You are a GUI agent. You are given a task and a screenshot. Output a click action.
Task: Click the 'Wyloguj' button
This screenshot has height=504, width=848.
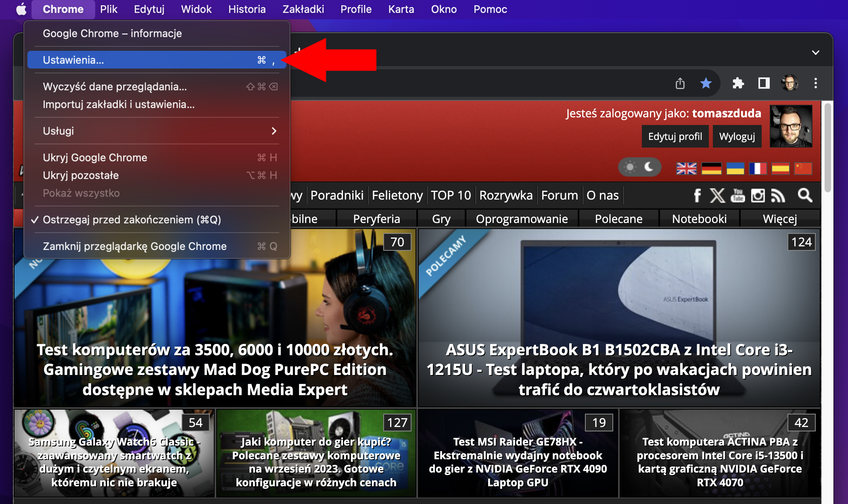point(737,136)
